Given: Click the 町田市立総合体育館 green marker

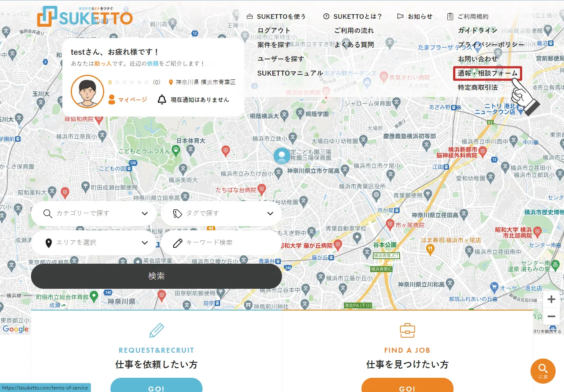Looking at the screenshot, I should (94, 296).
